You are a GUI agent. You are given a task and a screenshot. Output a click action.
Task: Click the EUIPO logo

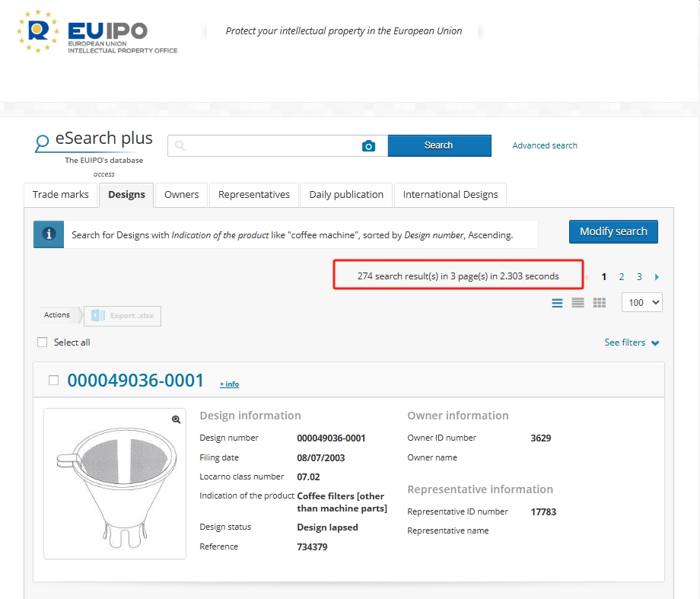(x=97, y=32)
